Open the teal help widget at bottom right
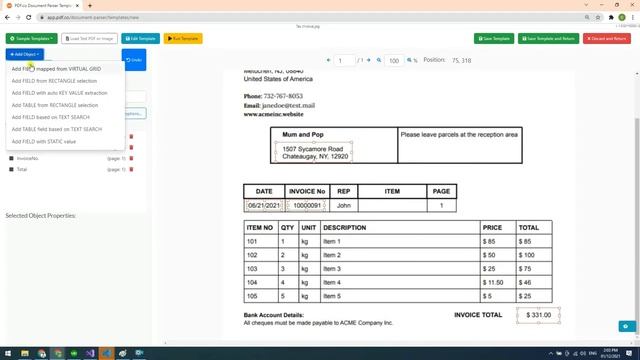640x360 pixels. point(627,326)
